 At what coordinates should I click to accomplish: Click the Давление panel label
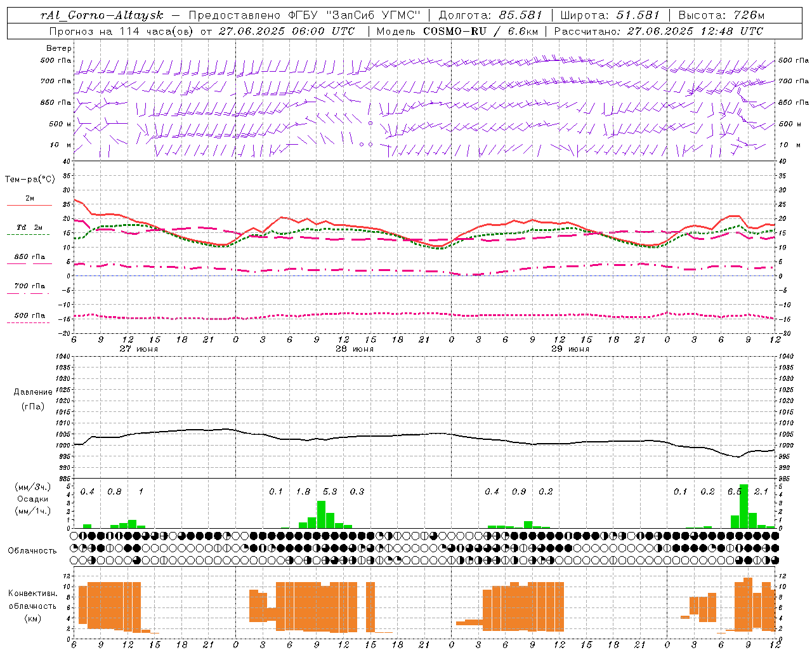coord(33,392)
